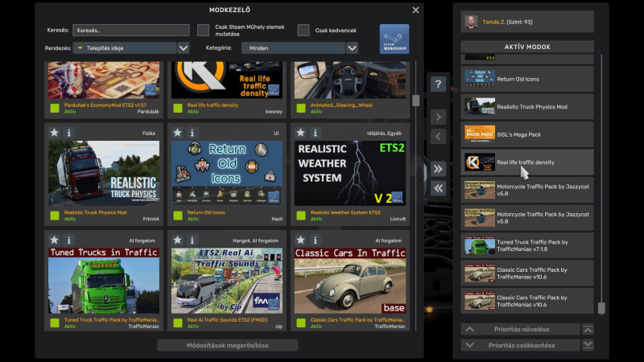
Task: Click the Minden category field
Action: pyautogui.click(x=293, y=48)
